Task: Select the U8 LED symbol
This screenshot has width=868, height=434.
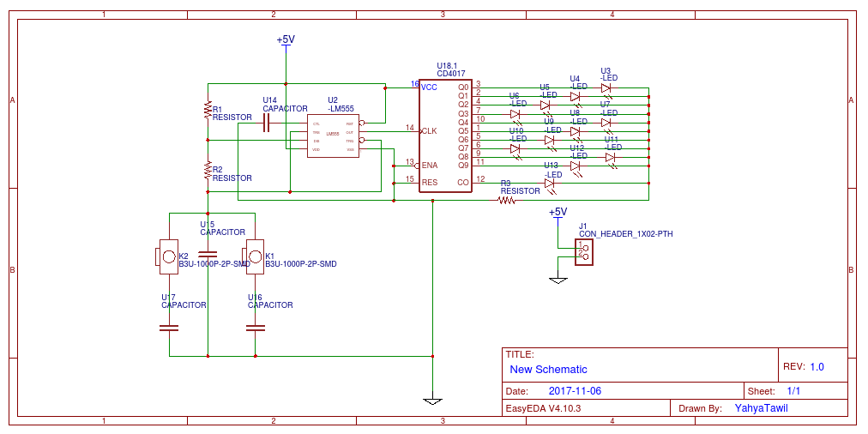Action: [576, 132]
